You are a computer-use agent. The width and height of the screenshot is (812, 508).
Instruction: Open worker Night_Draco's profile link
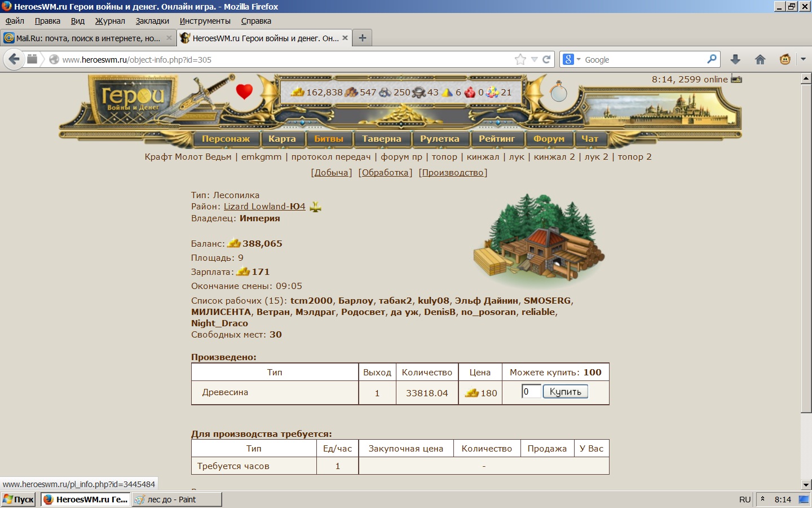219,323
